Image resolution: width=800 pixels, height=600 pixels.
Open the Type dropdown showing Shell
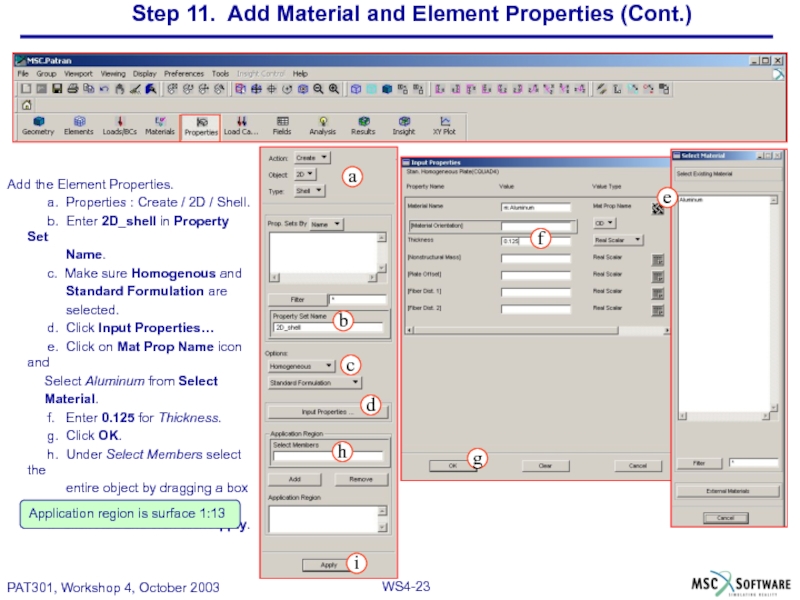(309, 191)
